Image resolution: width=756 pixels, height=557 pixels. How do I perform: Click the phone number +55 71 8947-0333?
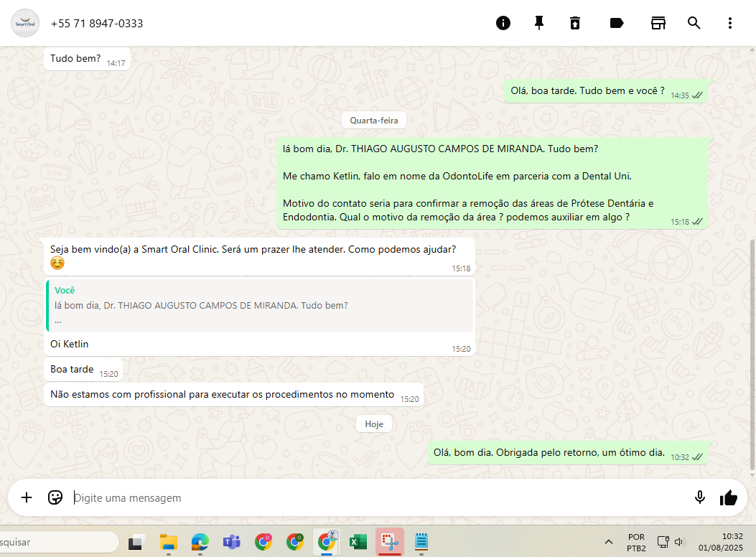(97, 24)
